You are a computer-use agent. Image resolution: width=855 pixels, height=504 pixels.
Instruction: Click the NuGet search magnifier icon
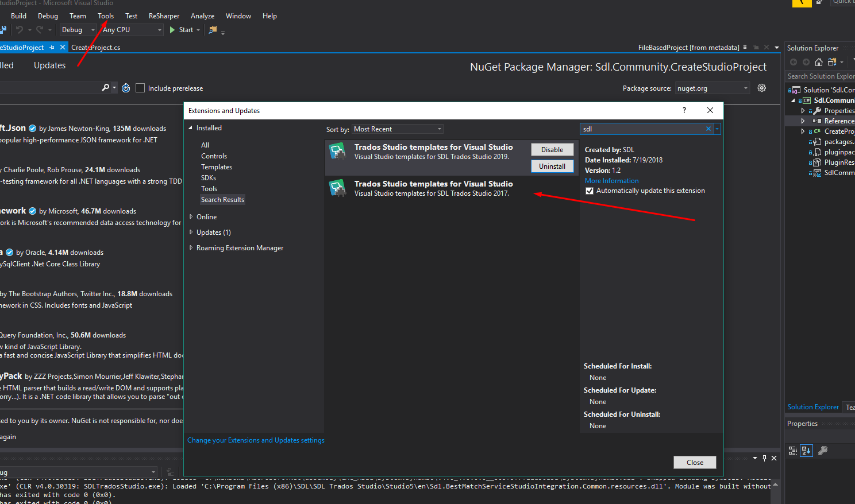[105, 88]
